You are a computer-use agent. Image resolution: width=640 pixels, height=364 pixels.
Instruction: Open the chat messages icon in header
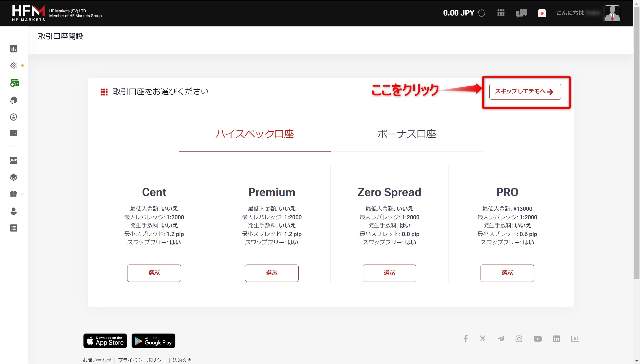(521, 13)
